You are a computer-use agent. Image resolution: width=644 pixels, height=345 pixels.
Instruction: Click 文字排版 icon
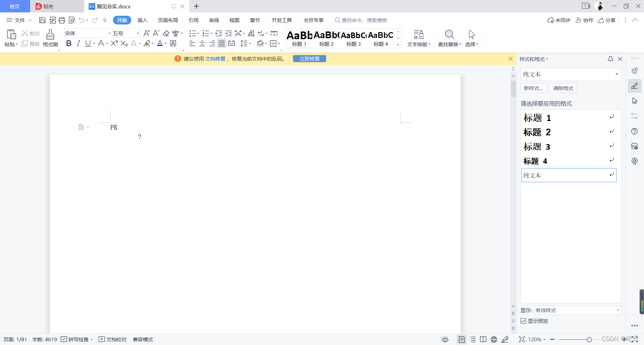(x=419, y=34)
